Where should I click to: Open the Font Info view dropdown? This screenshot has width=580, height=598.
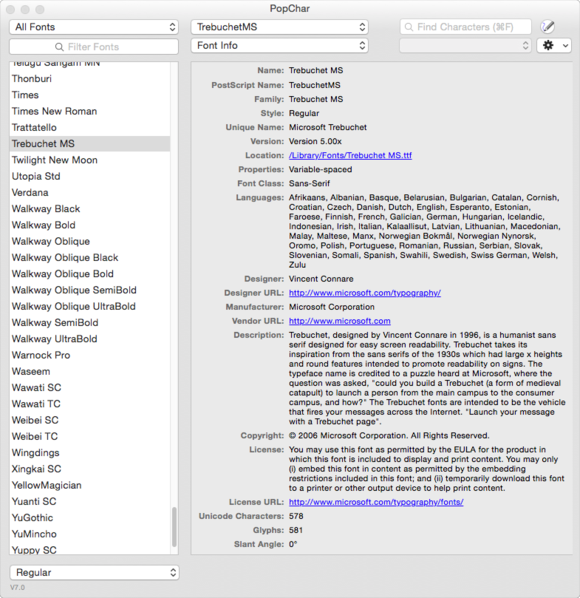point(280,45)
